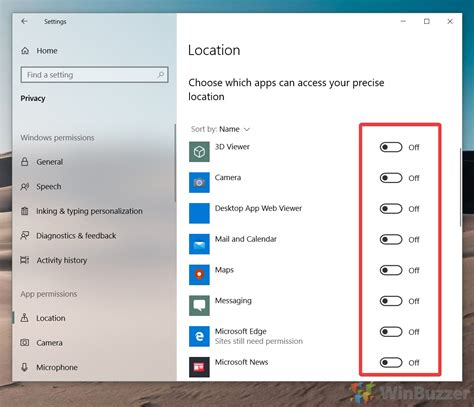Select Location under App permissions
The width and height of the screenshot is (474, 407).
pyautogui.click(x=51, y=318)
